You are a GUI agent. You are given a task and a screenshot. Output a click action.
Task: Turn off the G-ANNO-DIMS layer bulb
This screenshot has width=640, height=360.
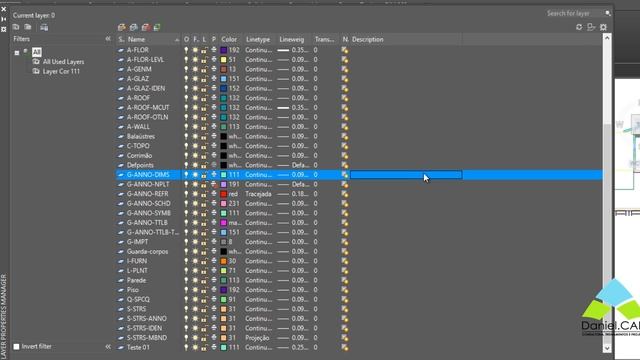186,175
